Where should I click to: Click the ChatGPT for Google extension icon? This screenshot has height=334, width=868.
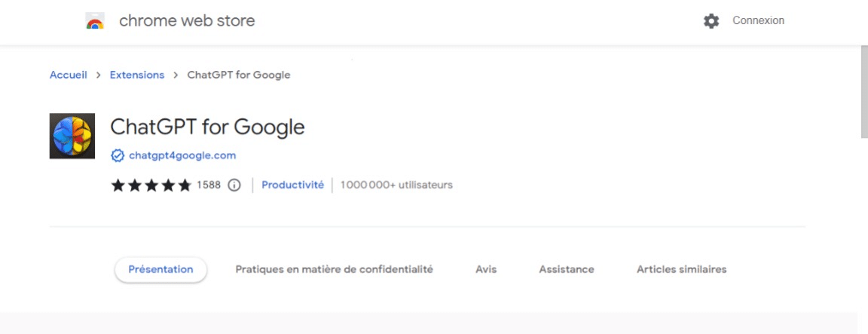[72, 136]
